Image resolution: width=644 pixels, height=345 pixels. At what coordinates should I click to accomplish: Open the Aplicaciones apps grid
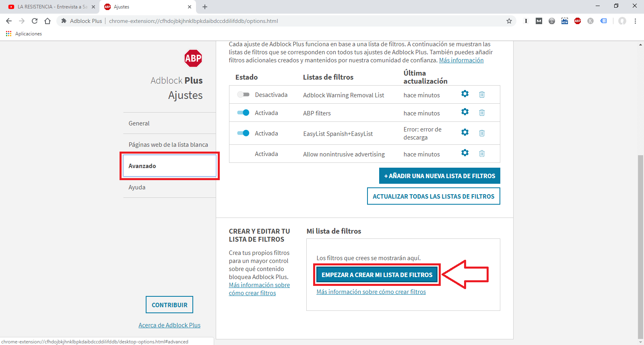point(24,34)
